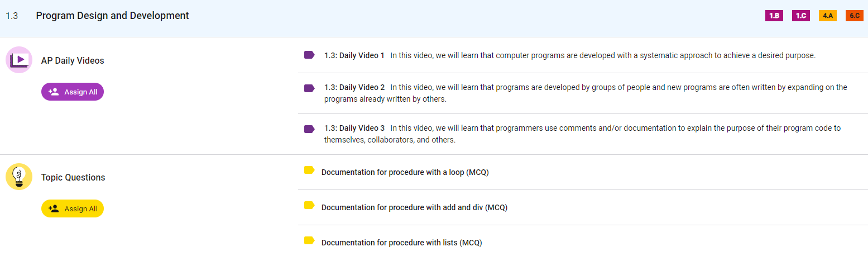Viewport: 868px width, 256px height.
Task: Select the orange 4.A skill badge
Action: [x=828, y=16]
